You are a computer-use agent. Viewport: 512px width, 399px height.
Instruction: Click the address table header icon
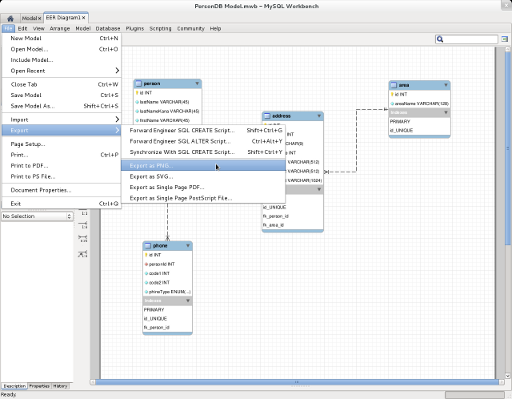(267, 116)
